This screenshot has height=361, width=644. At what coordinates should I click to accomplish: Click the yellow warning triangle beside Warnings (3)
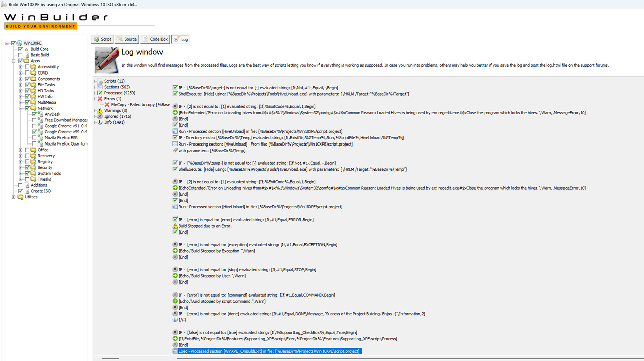[100, 111]
